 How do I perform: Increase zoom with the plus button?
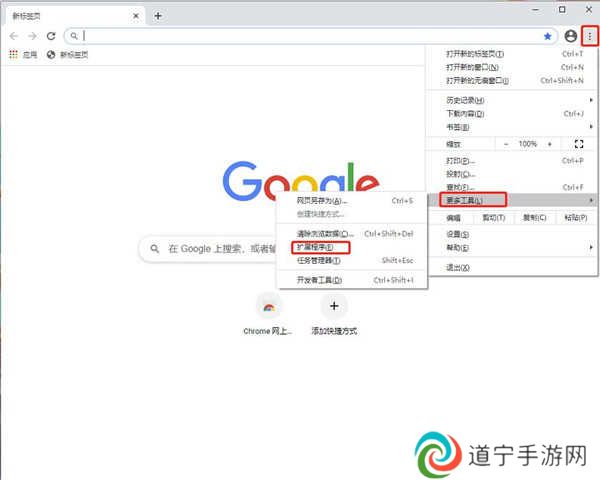(x=549, y=144)
